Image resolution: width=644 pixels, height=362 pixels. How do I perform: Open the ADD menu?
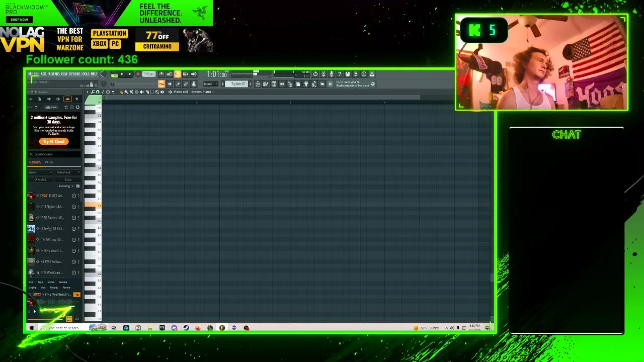coord(43,74)
